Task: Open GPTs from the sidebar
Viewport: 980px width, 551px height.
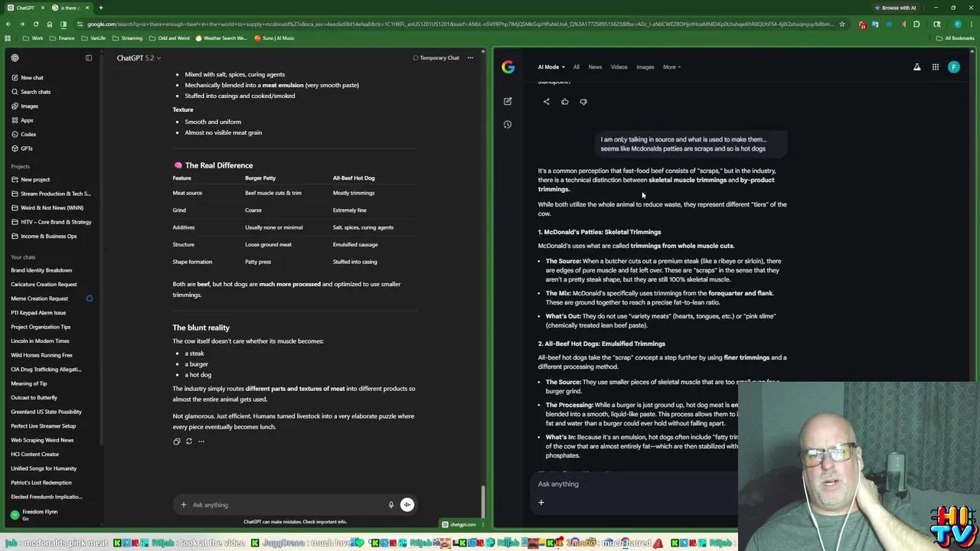Action: click(21, 148)
